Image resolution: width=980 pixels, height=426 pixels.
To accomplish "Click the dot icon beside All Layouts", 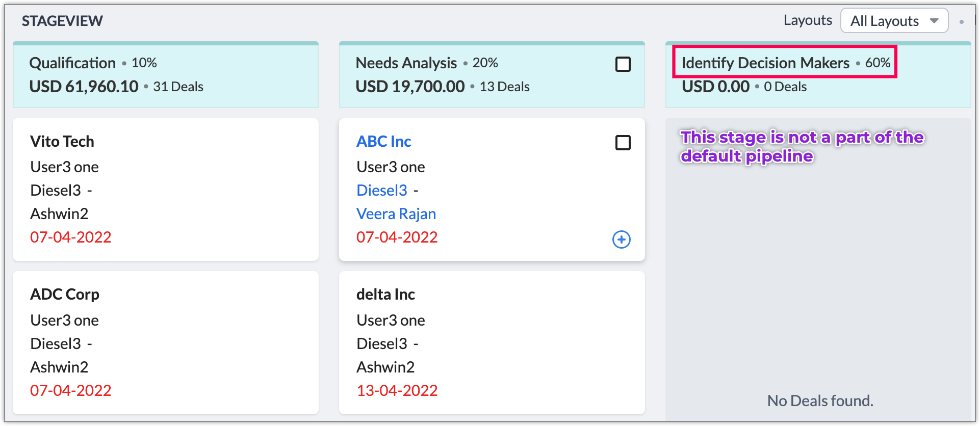I will tap(961, 22).
